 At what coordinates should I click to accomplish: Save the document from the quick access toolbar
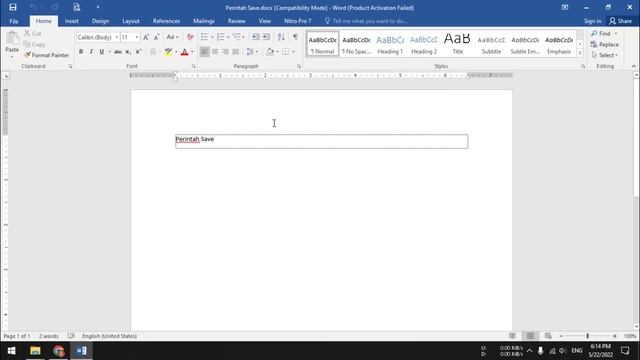(13, 7)
